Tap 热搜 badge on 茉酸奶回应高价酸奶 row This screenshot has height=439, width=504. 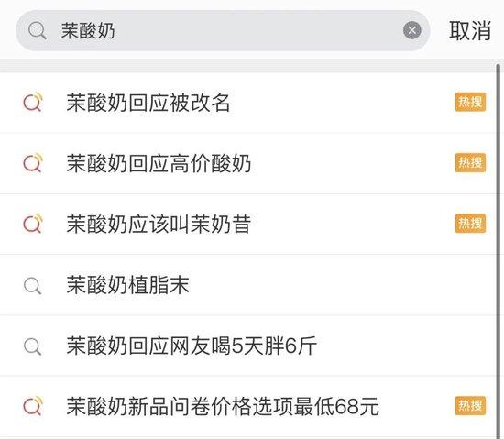pos(470,162)
